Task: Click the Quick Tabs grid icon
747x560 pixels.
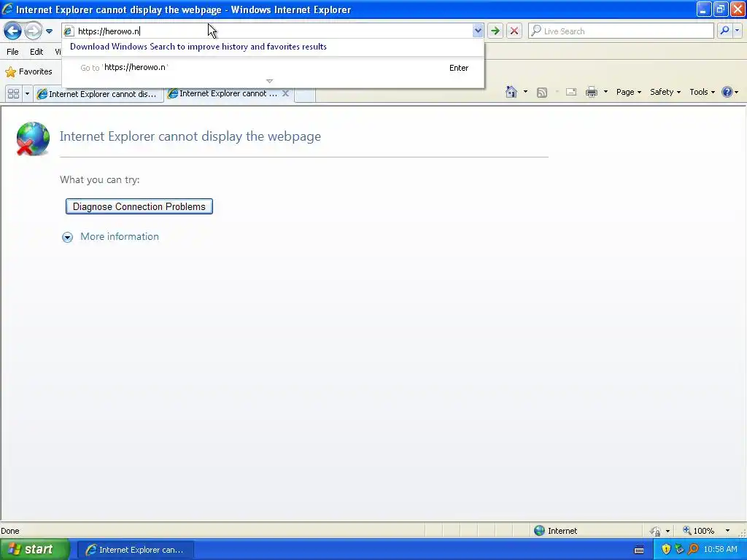Action: [x=13, y=94]
